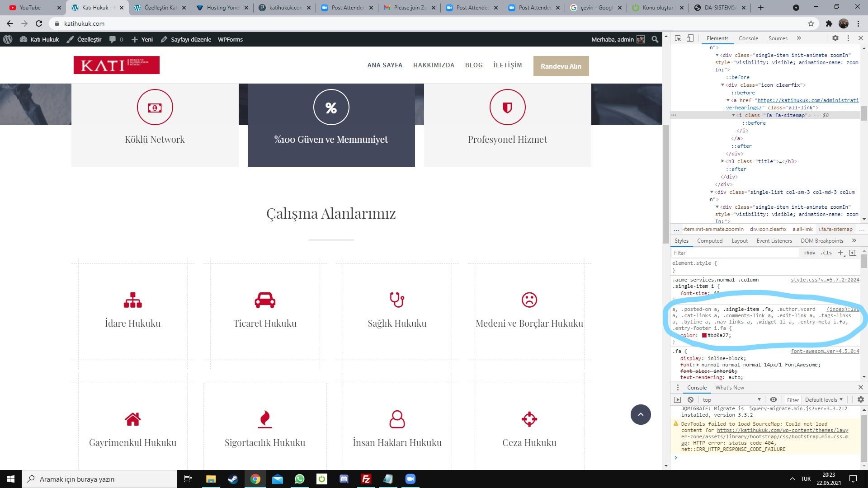Open the HAKKIMIZDA navigation link
Image resolution: width=868 pixels, height=488 pixels.
[434, 65]
